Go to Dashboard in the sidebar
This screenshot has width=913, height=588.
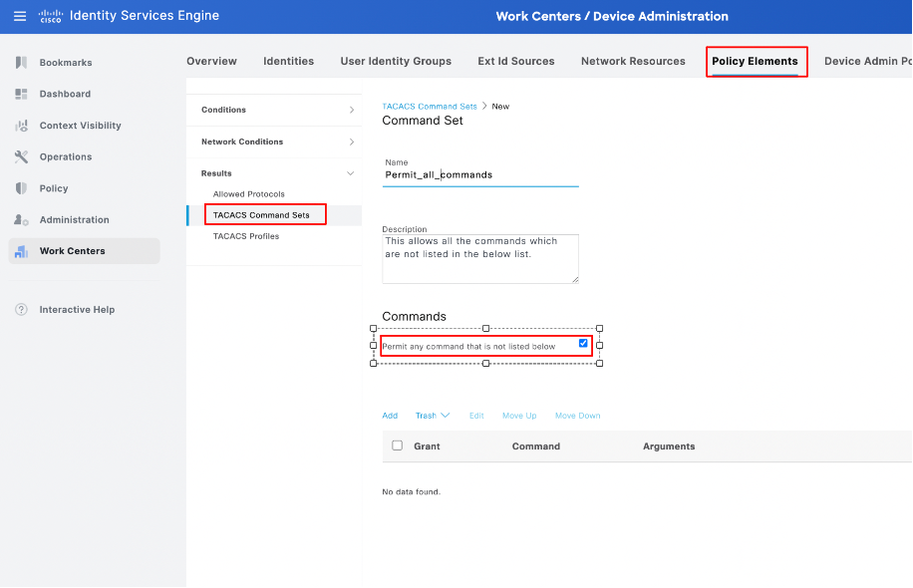coord(65,94)
